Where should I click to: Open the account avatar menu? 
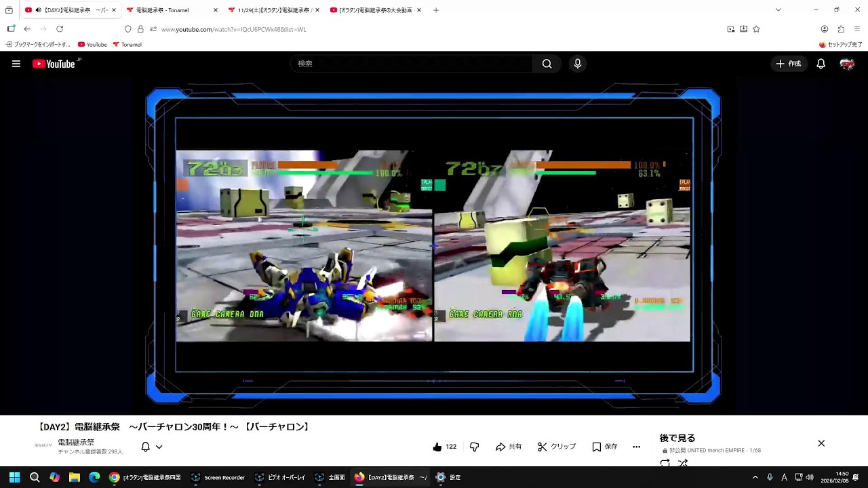[847, 64]
